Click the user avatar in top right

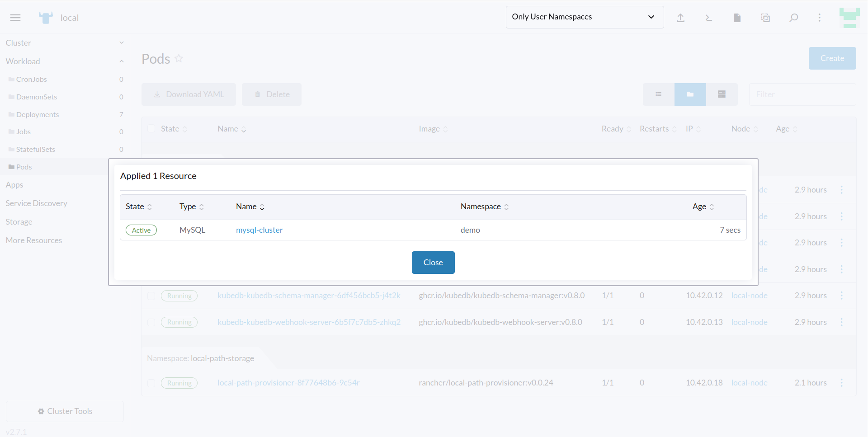pyautogui.click(x=849, y=18)
